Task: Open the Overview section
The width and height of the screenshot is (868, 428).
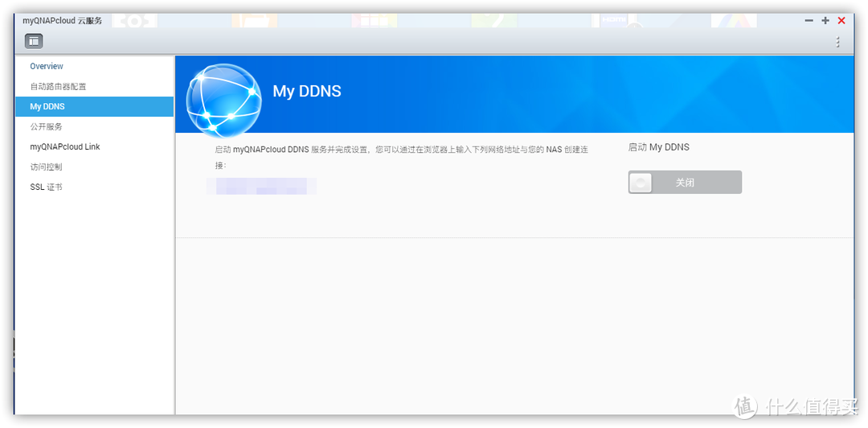Action: (47, 66)
